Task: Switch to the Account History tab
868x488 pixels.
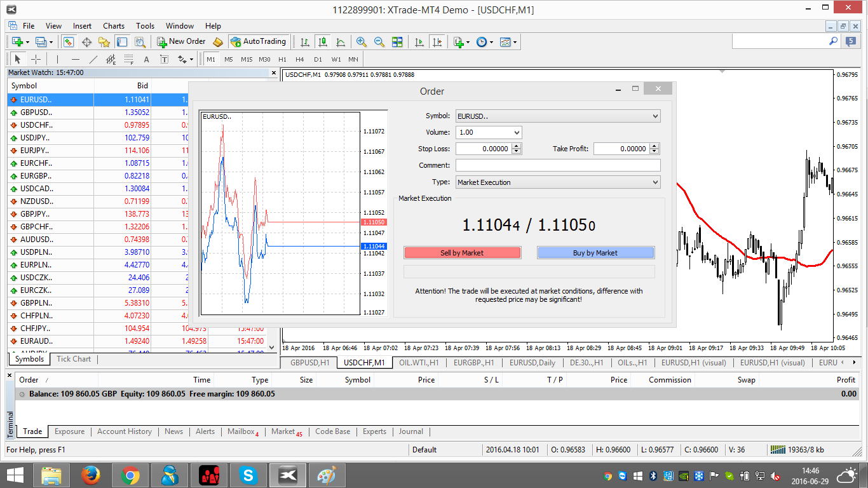Action: point(124,431)
